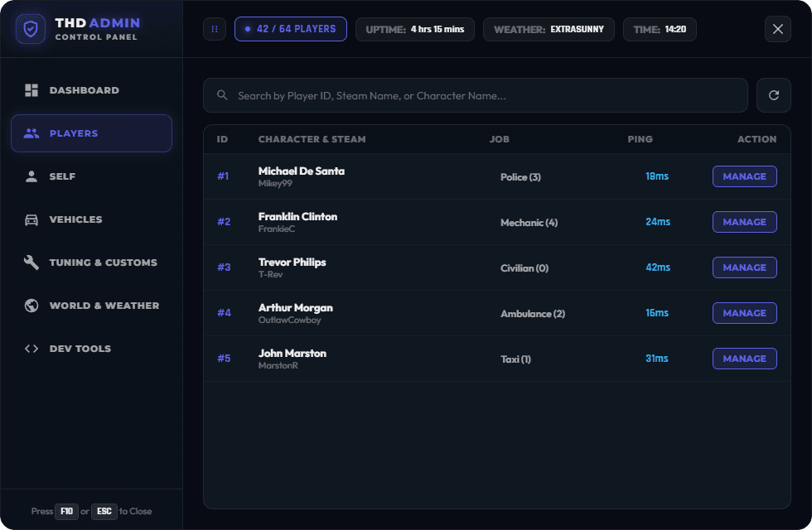
Task: Select the Michael De Santa name
Action: pyautogui.click(x=302, y=171)
